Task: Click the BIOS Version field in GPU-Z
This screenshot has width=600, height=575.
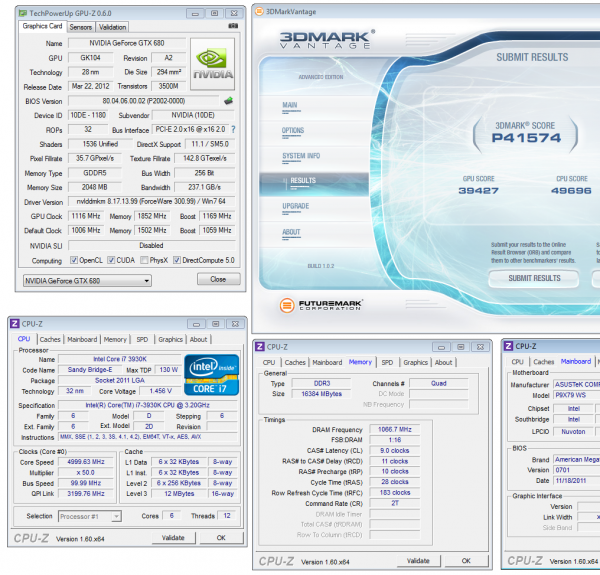Action: (x=144, y=101)
